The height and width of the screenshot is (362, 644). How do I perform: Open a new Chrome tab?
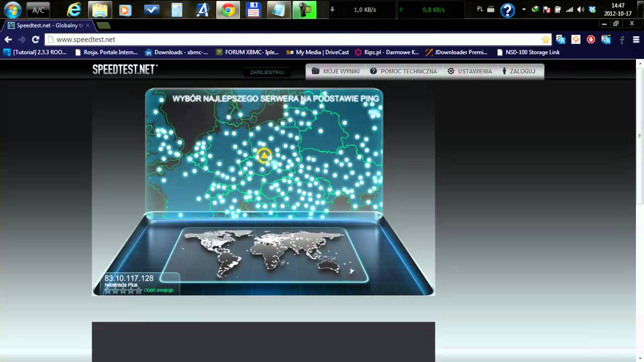pos(103,25)
